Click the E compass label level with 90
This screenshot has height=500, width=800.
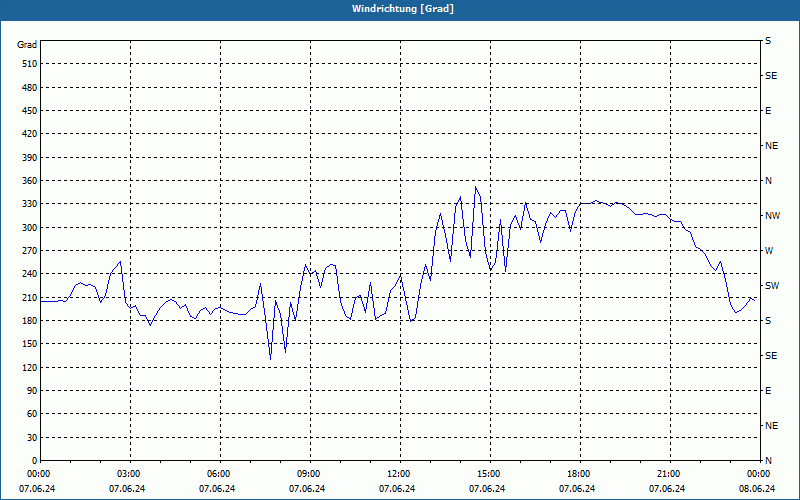pos(768,390)
